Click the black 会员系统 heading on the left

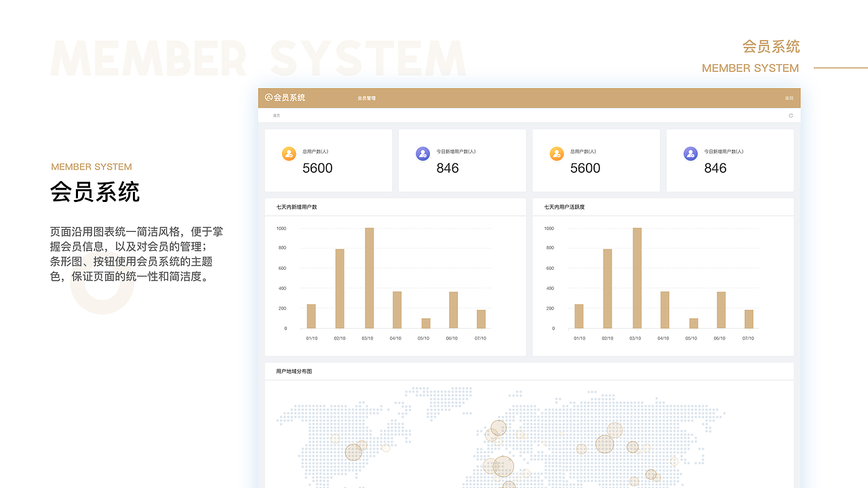[95, 192]
